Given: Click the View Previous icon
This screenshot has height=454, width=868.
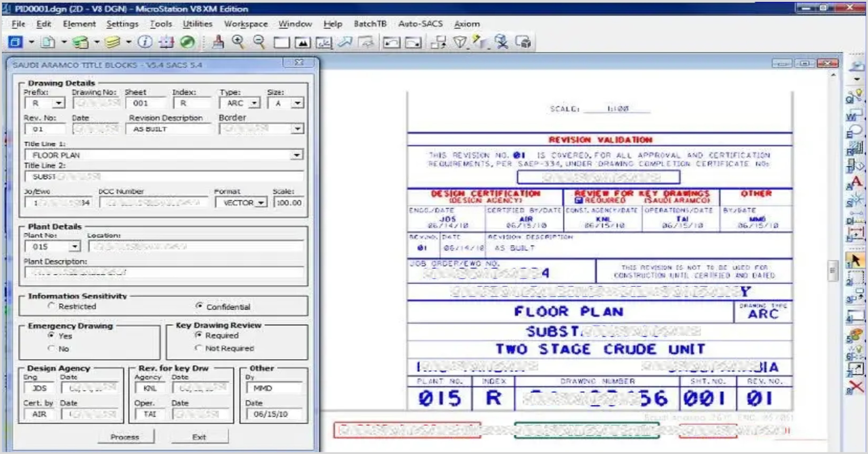Looking at the screenshot, I should (391, 43).
